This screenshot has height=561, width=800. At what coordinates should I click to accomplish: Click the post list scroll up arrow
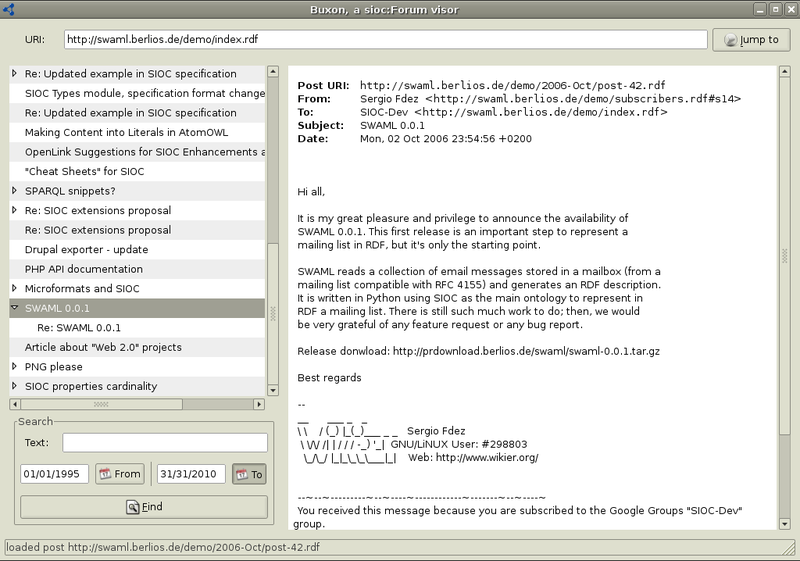pos(273,71)
